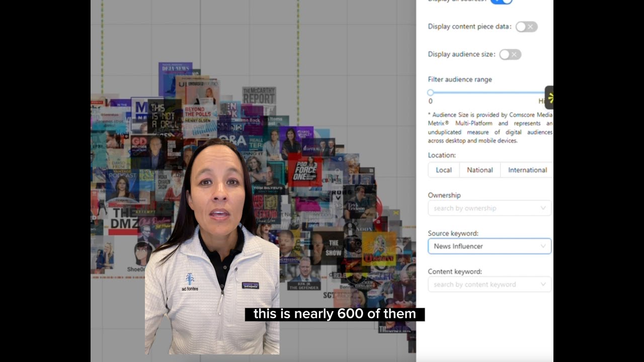Open the Pod Force One thumbnail
Screen dimensions: 644x362
[x=305, y=170]
